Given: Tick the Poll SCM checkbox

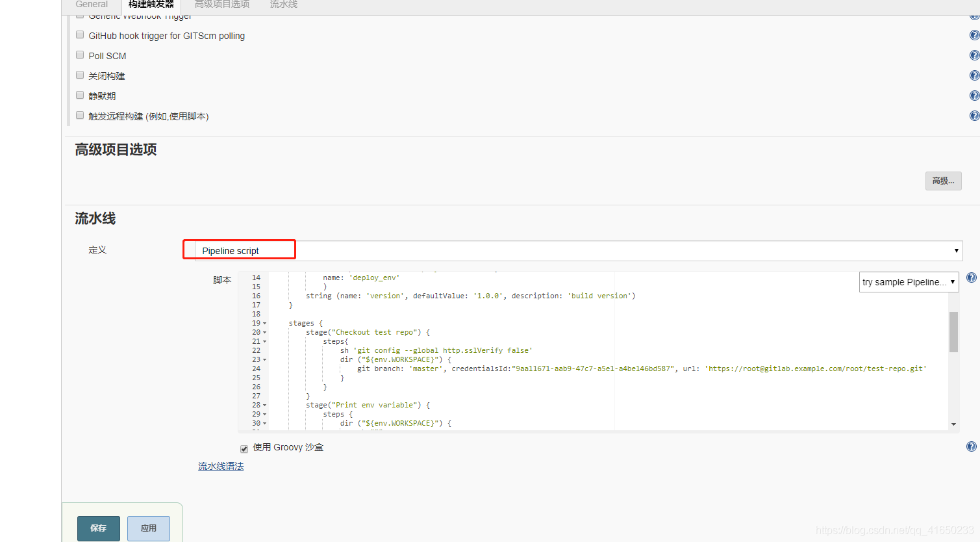Looking at the screenshot, I should point(80,55).
